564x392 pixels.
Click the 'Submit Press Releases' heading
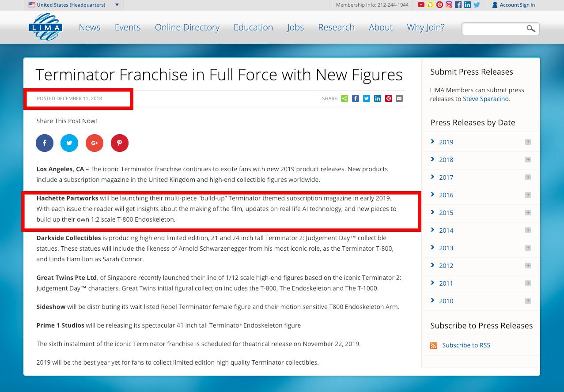472,72
